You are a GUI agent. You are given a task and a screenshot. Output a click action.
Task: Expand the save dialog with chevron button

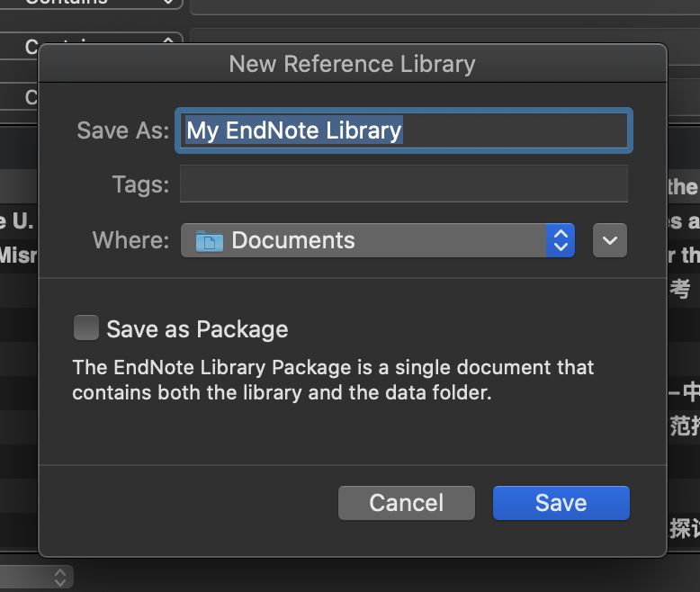tap(610, 240)
